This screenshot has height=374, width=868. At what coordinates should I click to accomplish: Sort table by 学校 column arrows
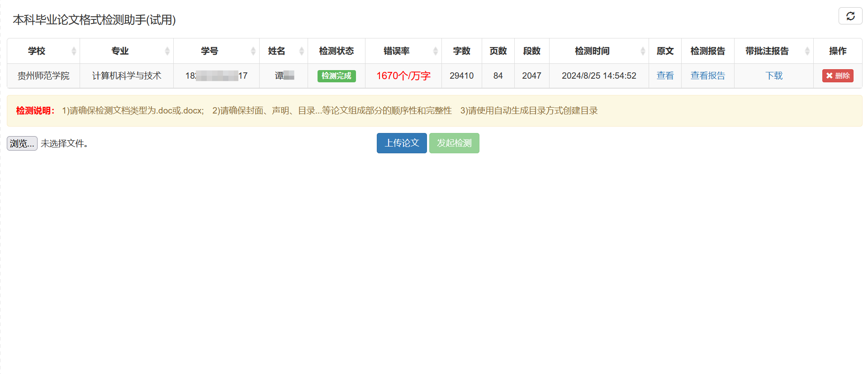point(74,51)
